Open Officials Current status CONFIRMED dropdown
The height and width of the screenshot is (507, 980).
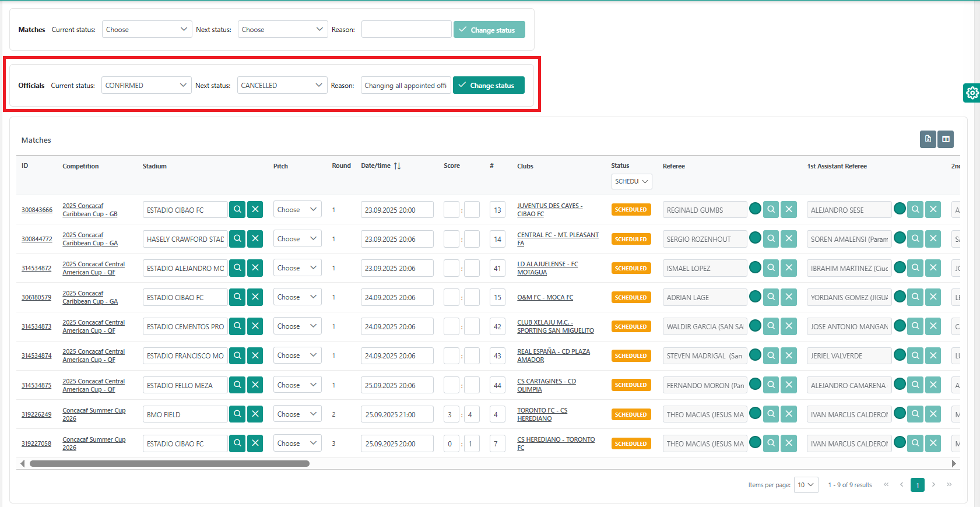[x=146, y=86]
